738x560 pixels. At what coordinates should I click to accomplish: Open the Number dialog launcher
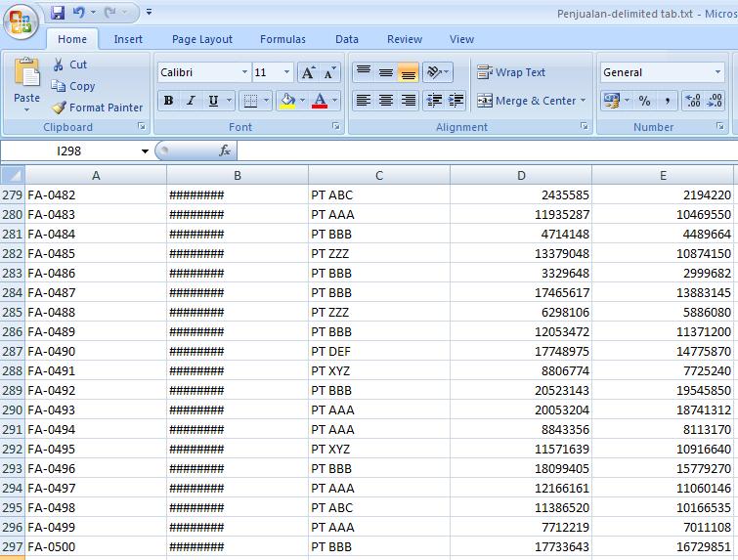point(720,126)
